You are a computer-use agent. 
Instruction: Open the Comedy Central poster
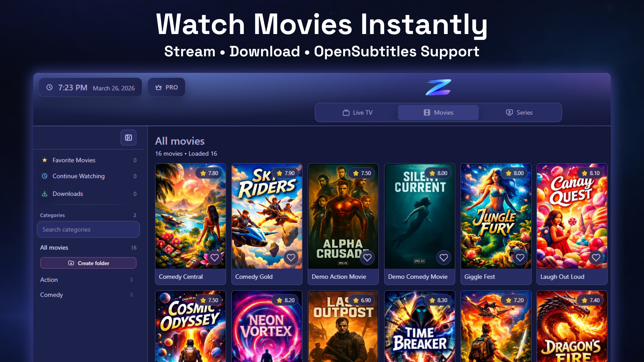click(x=191, y=216)
